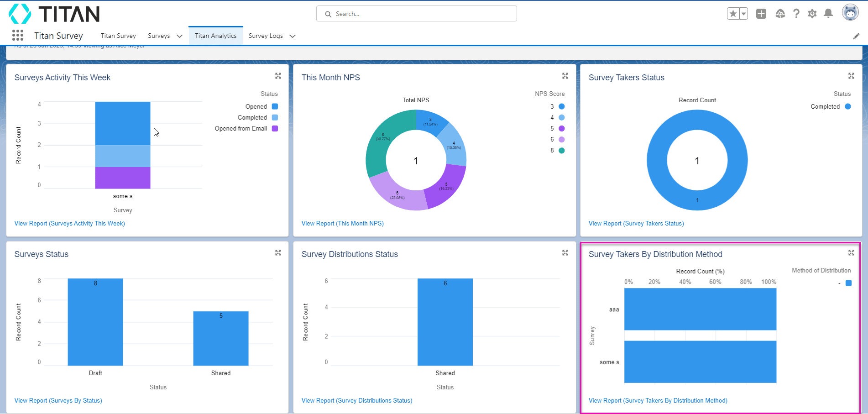
Task: Expand the Survey Logs dropdown chevron
Action: click(x=293, y=36)
